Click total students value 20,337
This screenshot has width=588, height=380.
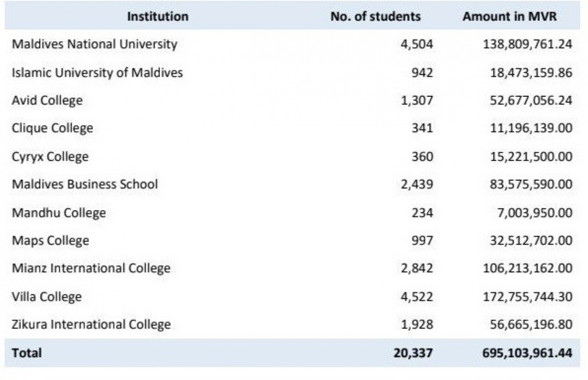point(413,353)
